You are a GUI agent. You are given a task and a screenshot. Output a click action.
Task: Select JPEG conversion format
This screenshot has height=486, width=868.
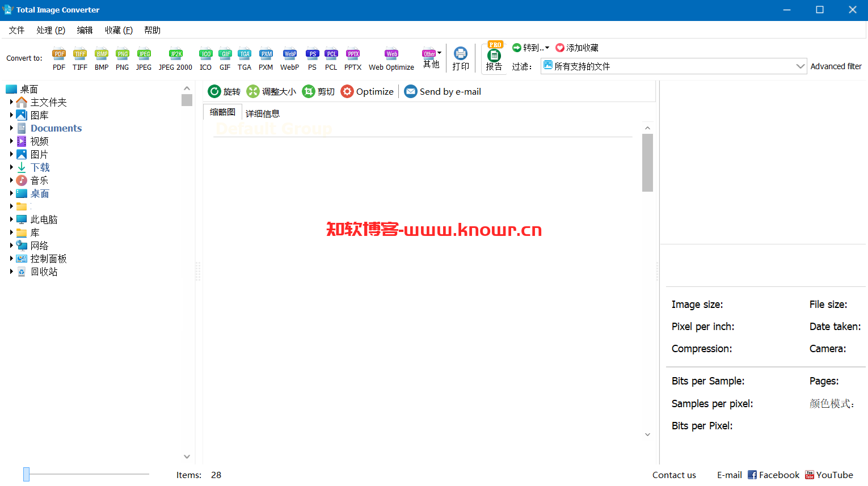pos(144,59)
